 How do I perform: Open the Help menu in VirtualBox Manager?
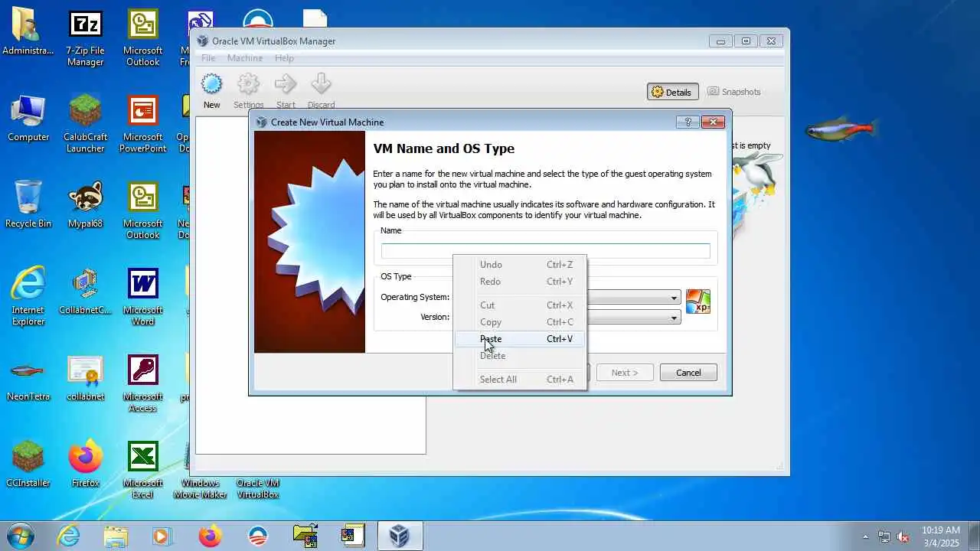tap(284, 58)
